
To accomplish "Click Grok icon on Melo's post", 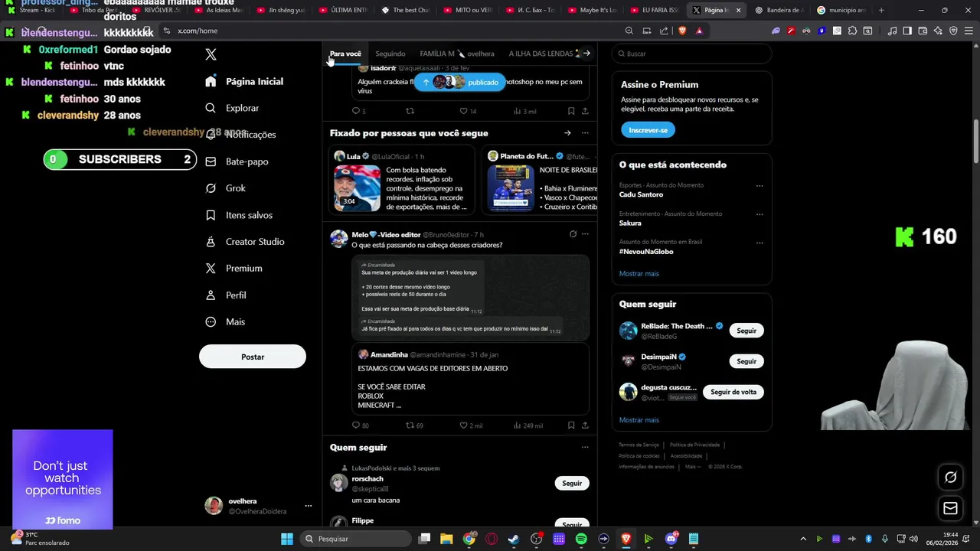I will click(x=573, y=234).
